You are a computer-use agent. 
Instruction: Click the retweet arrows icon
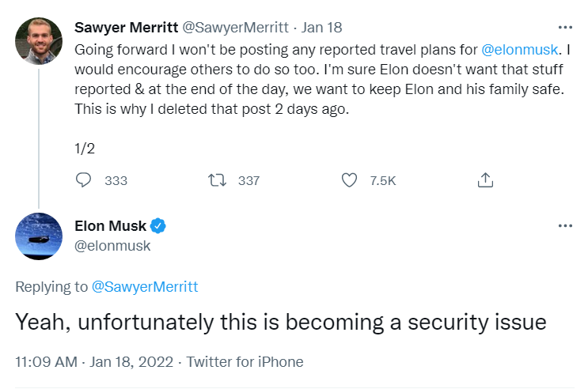(x=216, y=180)
